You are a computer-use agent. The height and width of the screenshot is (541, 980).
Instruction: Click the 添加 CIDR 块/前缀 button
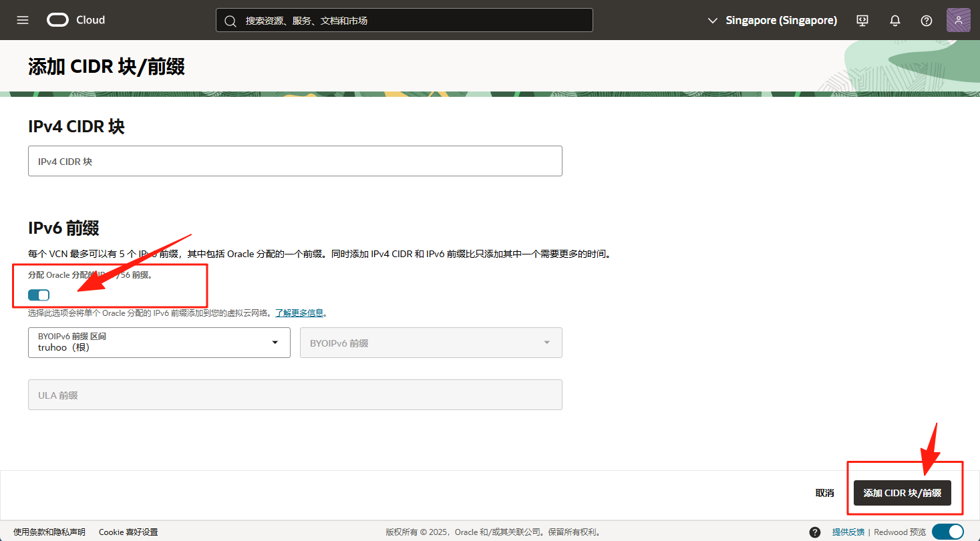(902, 493)
